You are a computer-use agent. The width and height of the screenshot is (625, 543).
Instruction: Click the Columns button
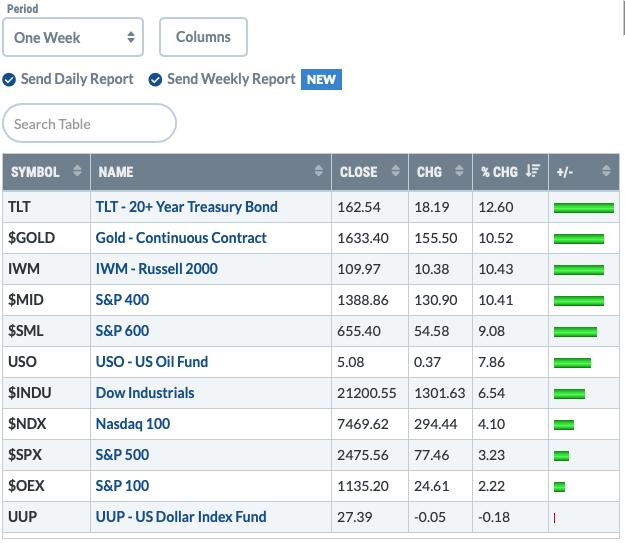(203, 37)
